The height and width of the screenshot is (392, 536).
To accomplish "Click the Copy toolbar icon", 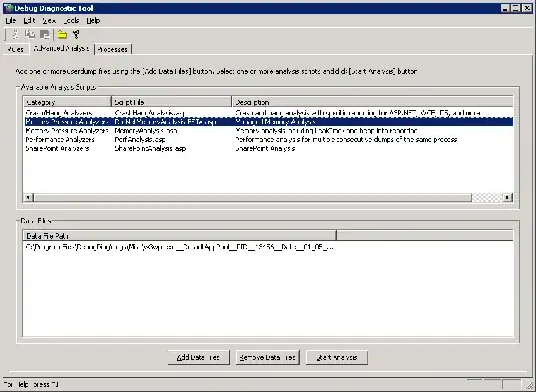I will (30, 34).
